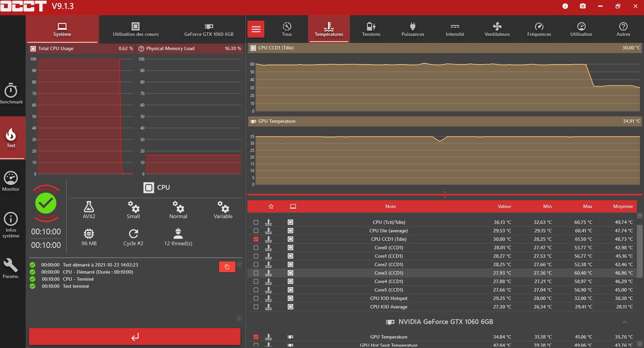
Task: Open the red hamburger menu button
Action: click(256, 29)
